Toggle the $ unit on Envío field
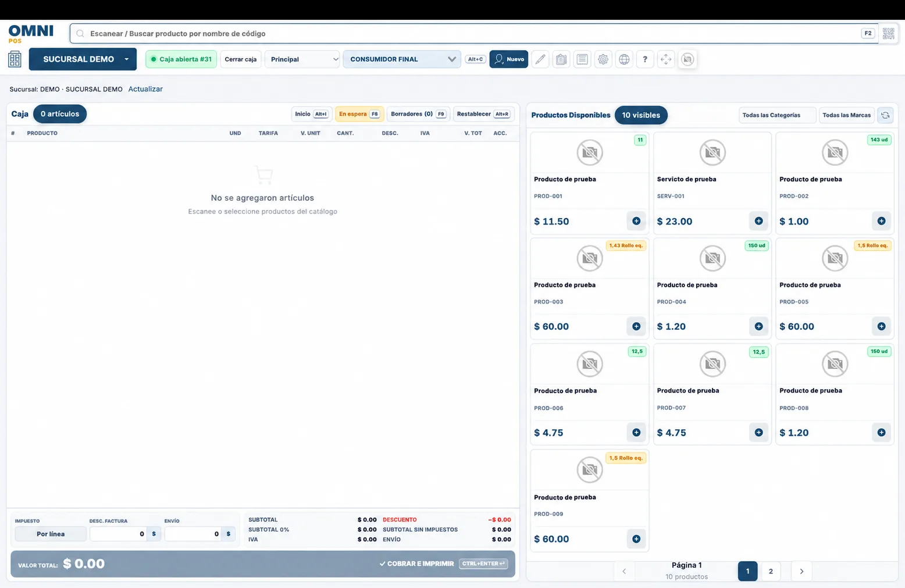The image size is (905, 588). pyautogui.click(x=229, y=534)
